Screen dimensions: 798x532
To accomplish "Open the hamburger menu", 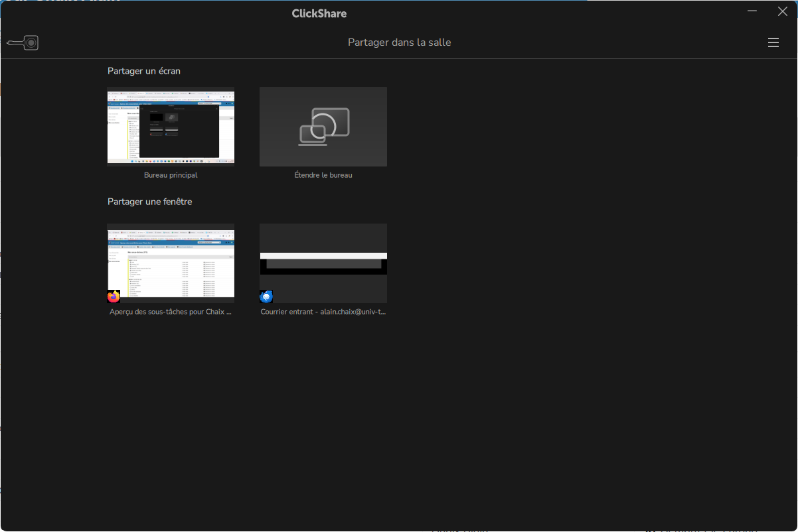I will [773, 42].
